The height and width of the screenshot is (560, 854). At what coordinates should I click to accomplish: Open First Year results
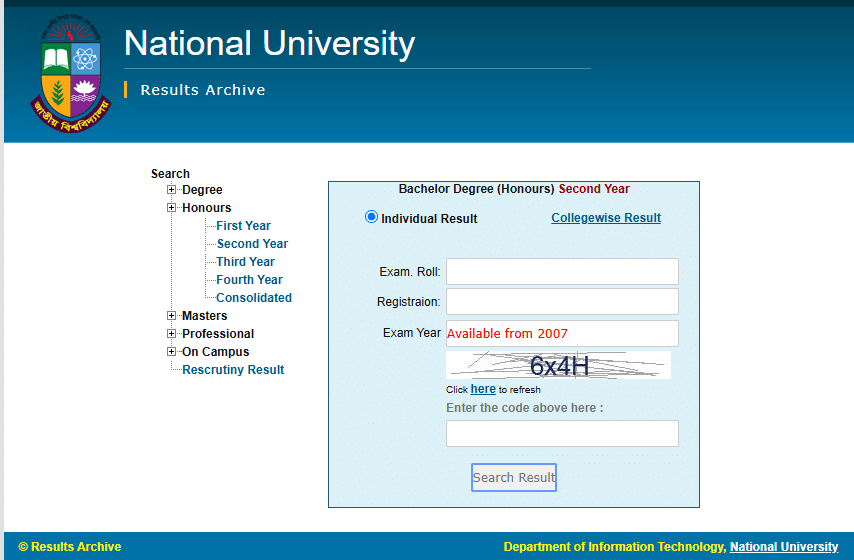click(x=243, y=226)
